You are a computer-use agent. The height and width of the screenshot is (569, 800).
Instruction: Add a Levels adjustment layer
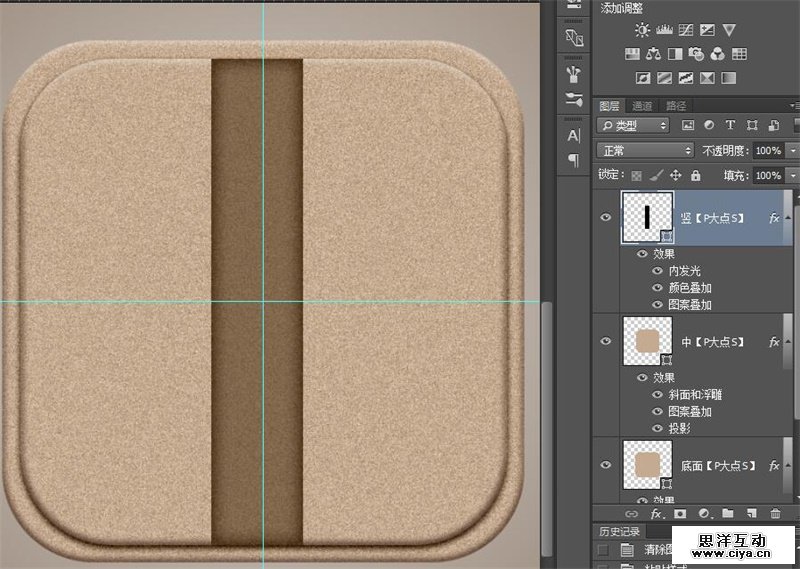coord(664,30)
